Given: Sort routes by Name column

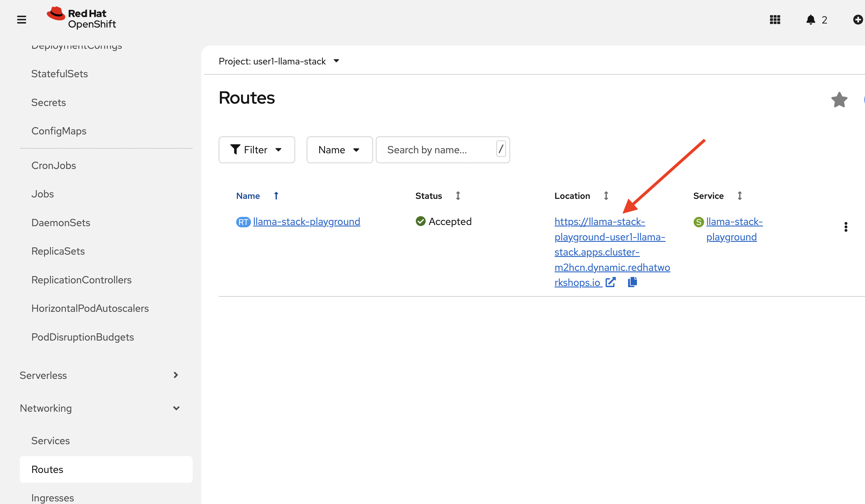Looking at the screenshot, I should (248, 196).
